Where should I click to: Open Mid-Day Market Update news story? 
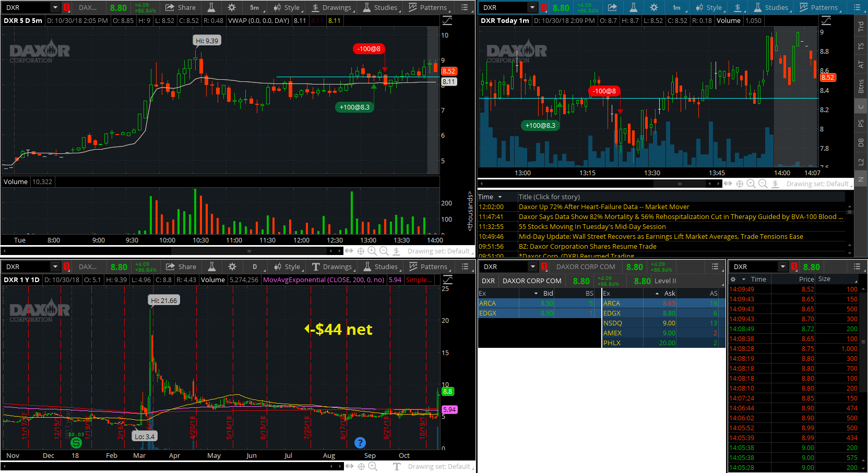tap(661, 236)
